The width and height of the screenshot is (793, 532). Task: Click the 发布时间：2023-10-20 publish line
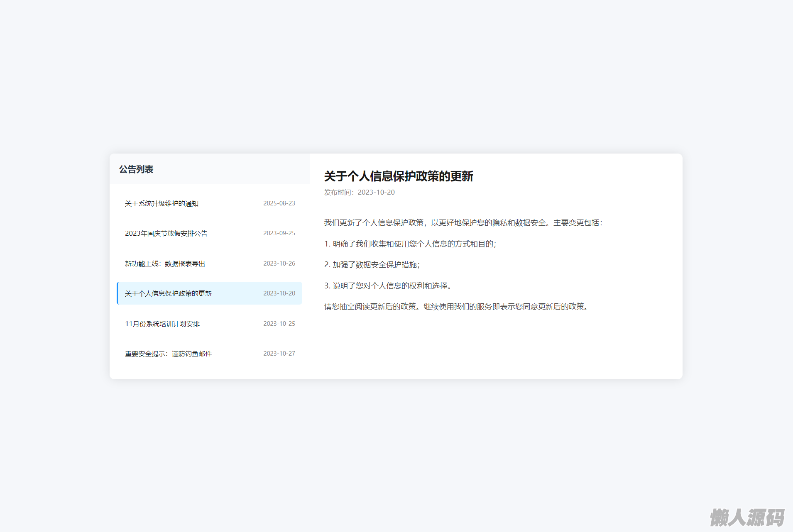click(x=359, y=192)
